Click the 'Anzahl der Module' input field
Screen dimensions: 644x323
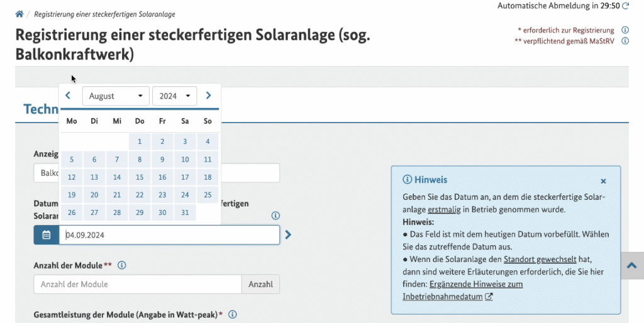click(138, 284)
